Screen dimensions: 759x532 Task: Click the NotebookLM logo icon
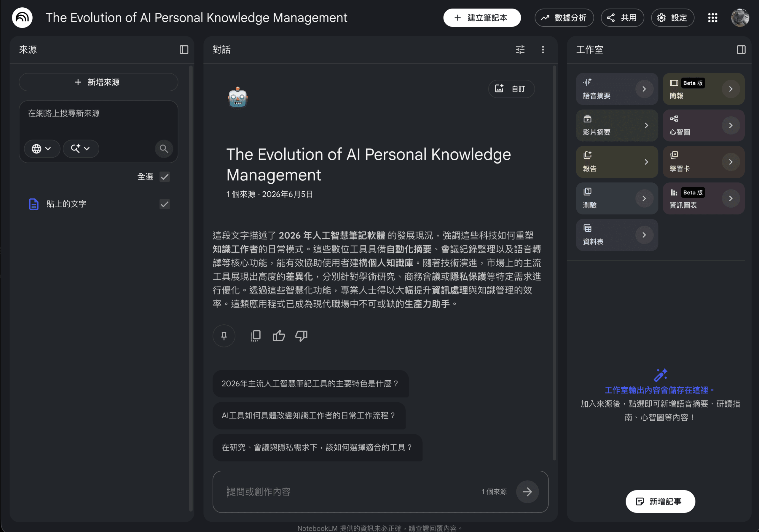[22, 17]
